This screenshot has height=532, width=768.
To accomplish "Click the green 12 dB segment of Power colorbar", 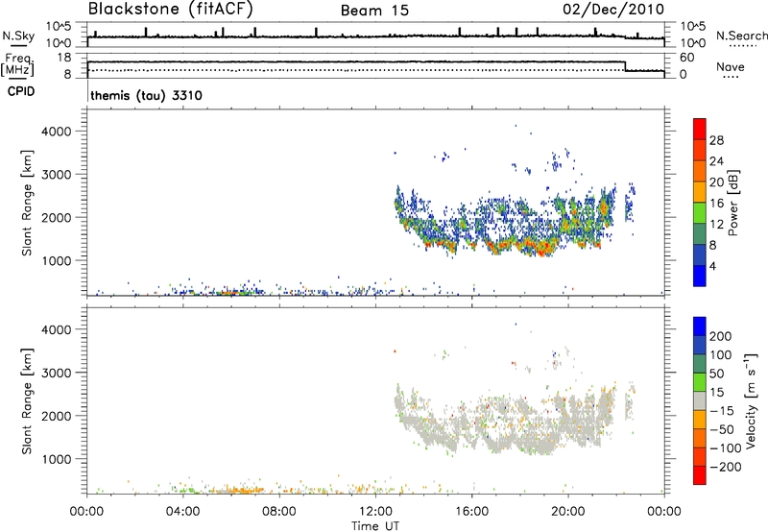I will [x=700, y=213].
